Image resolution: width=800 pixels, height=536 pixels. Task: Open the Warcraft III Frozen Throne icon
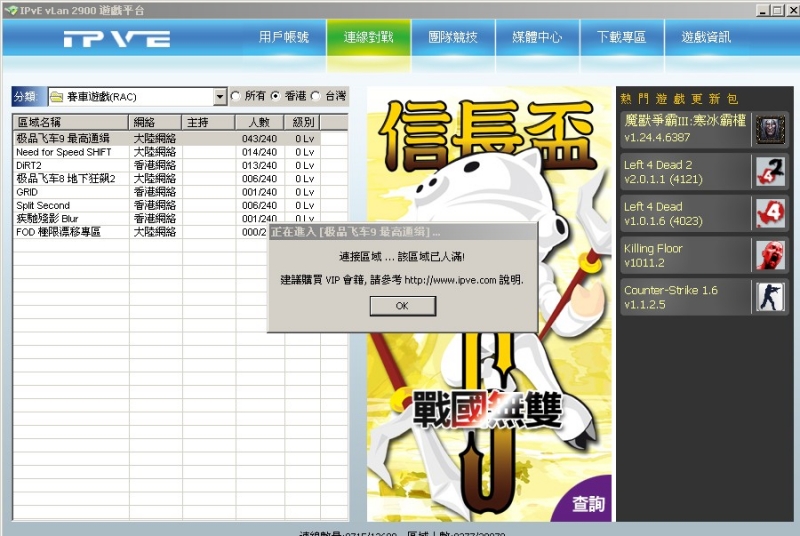coord(770,130)
